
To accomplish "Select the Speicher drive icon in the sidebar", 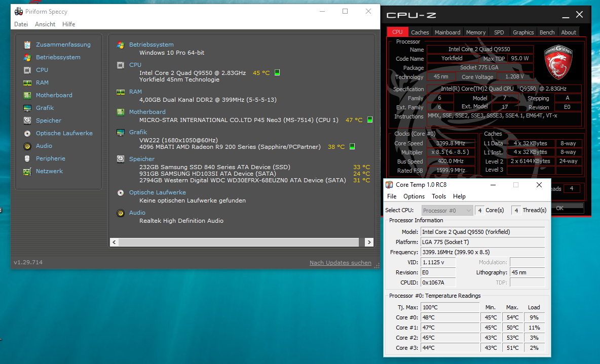I will tap(27, 120).
